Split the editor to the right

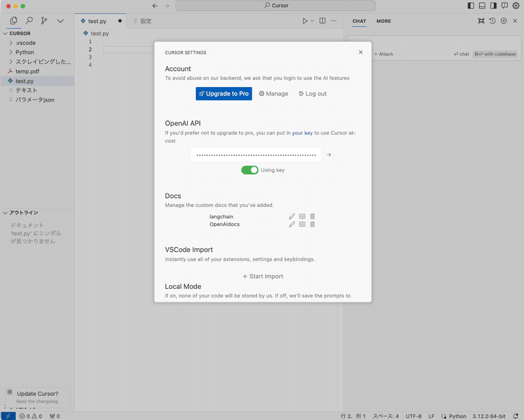click(x=322, y=21)
